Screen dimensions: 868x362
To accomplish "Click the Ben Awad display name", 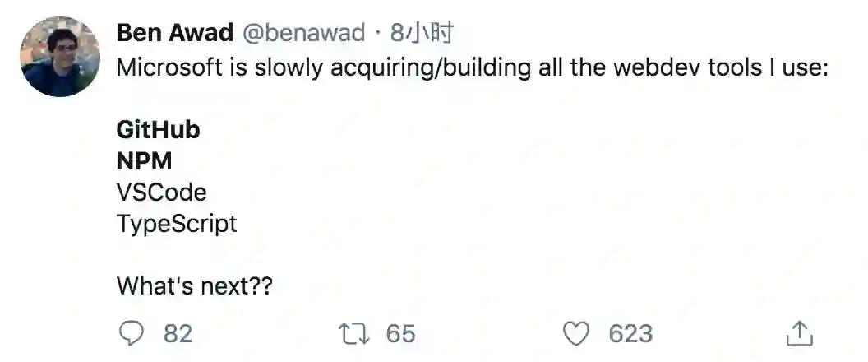I will (174, 33).
